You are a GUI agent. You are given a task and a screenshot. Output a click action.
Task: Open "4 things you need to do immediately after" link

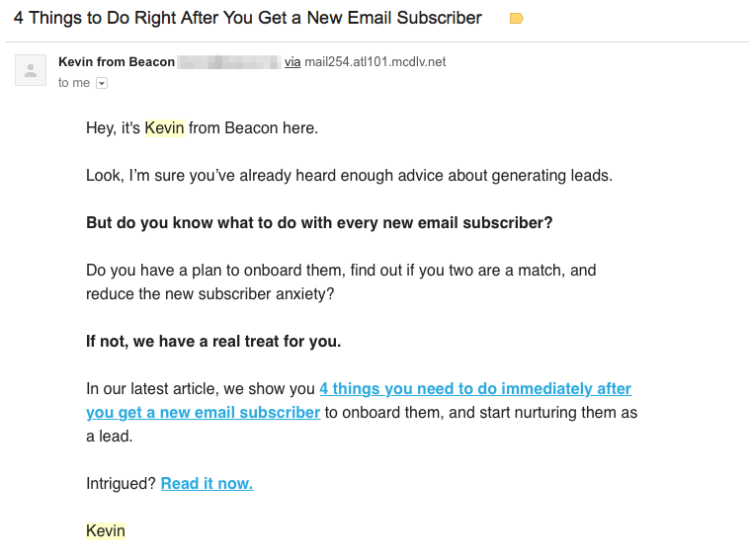coord(475,388)
